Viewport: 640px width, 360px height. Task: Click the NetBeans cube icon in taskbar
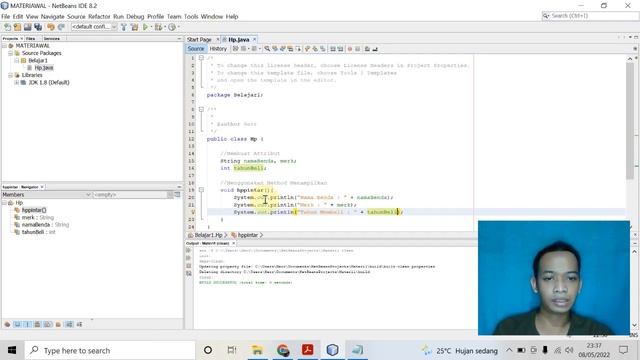(333, 350)
